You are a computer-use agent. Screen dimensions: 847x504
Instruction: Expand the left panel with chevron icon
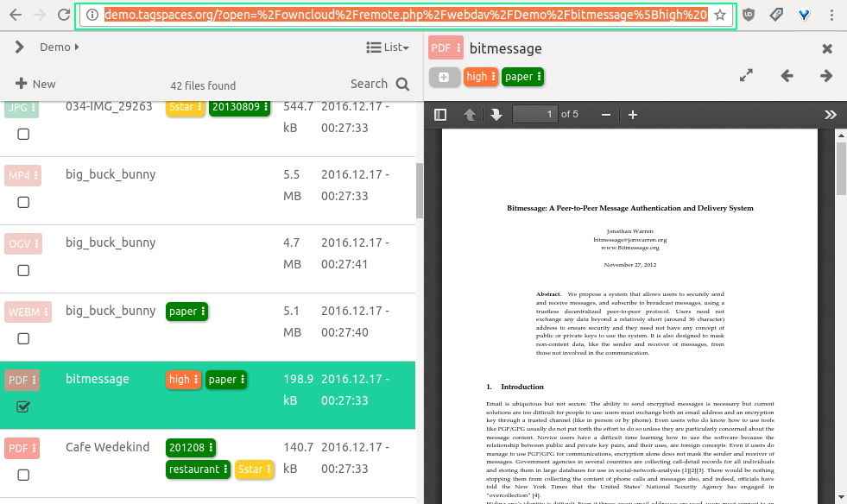(x=20, y=47)
